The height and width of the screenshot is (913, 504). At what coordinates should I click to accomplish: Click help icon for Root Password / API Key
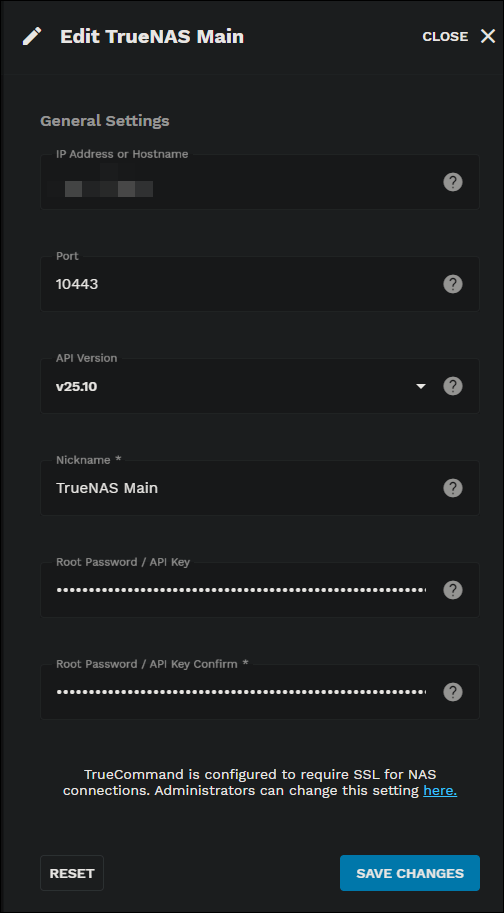pyautogui.click(x=453, y=590)
